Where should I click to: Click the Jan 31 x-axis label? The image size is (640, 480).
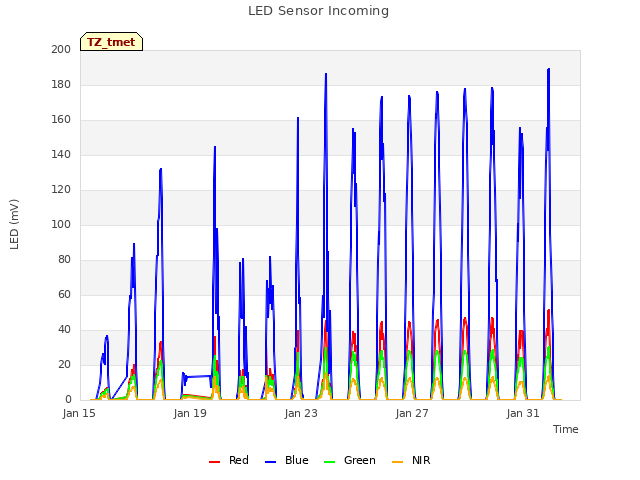tap(523, 413)
